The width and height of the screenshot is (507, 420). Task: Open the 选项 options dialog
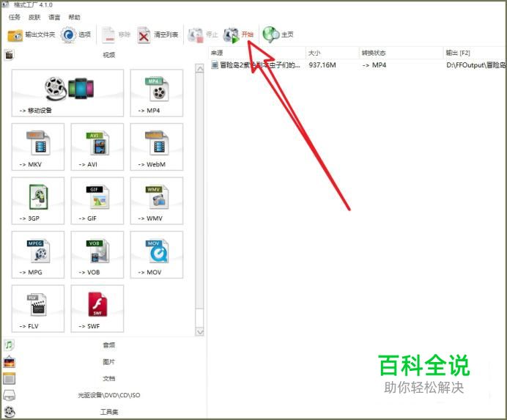[x=76, y=34]
